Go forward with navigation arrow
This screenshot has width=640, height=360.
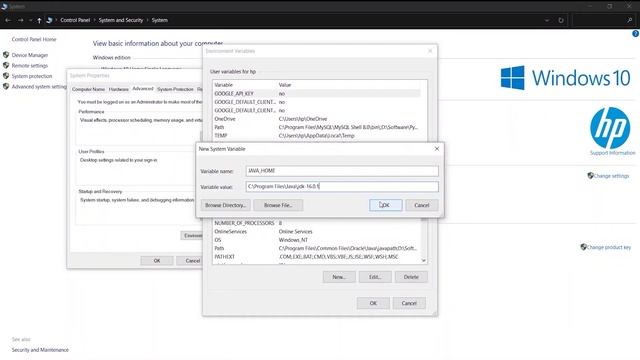pyautogui.click(x=20, y=20)
